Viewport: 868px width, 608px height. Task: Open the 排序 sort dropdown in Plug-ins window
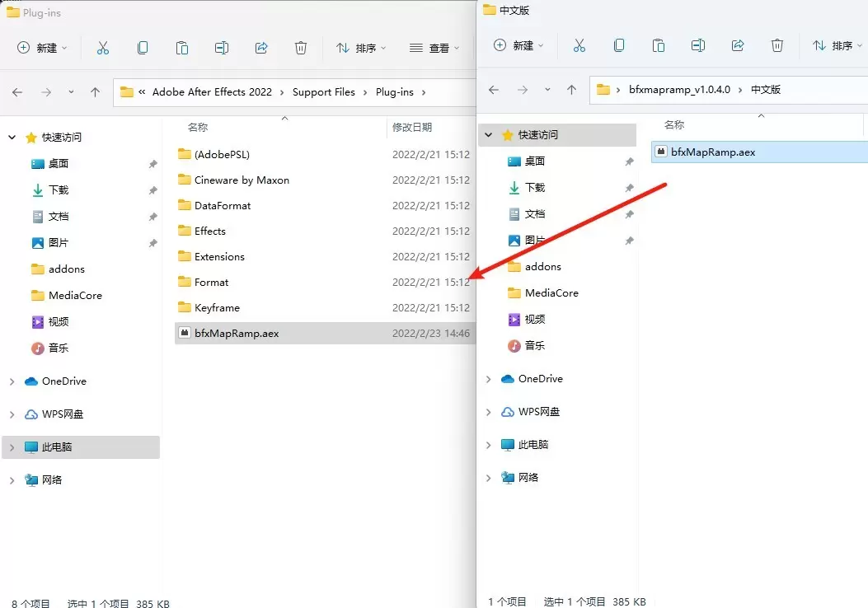click(x=361, y=48)
